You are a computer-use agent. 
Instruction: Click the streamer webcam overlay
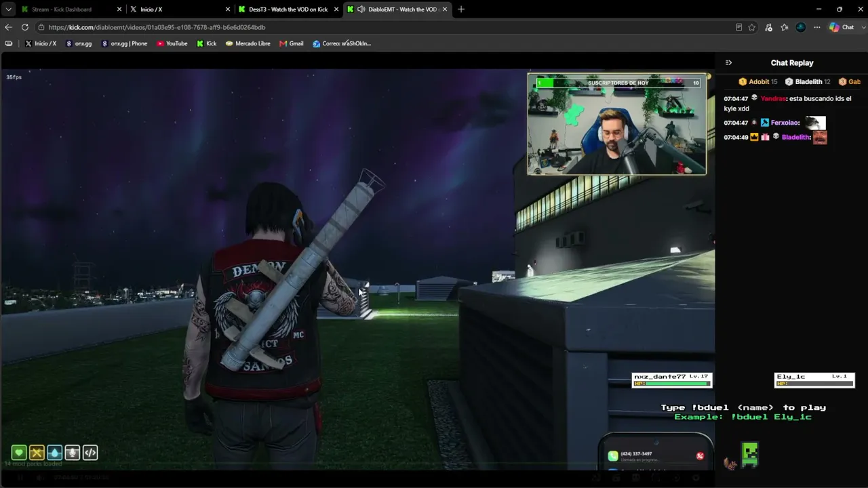617,124
